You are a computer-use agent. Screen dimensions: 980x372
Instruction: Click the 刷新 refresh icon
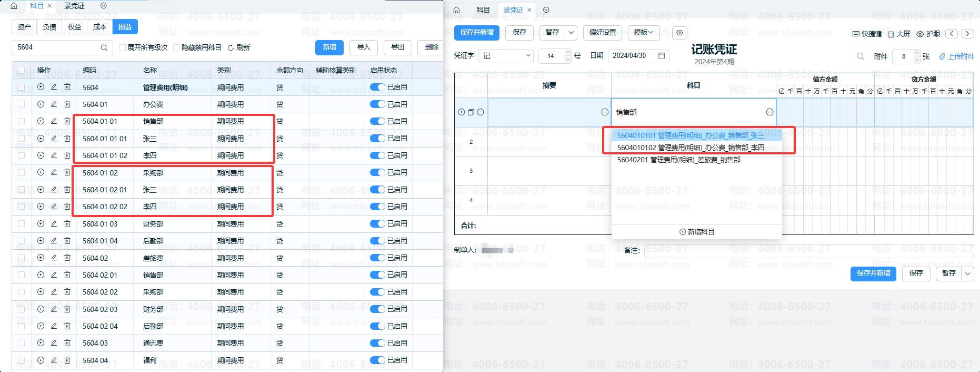231,47
